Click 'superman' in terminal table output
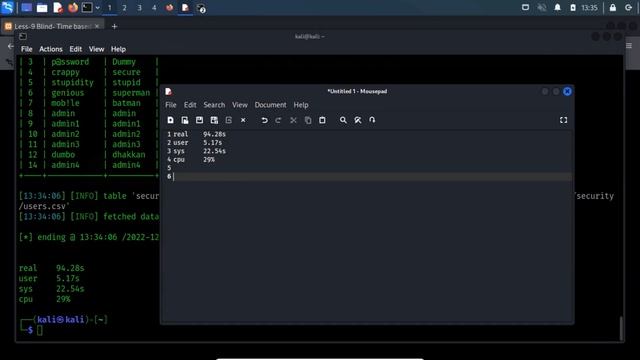This screenshot has width=640, height=360. tap(131, 93)
